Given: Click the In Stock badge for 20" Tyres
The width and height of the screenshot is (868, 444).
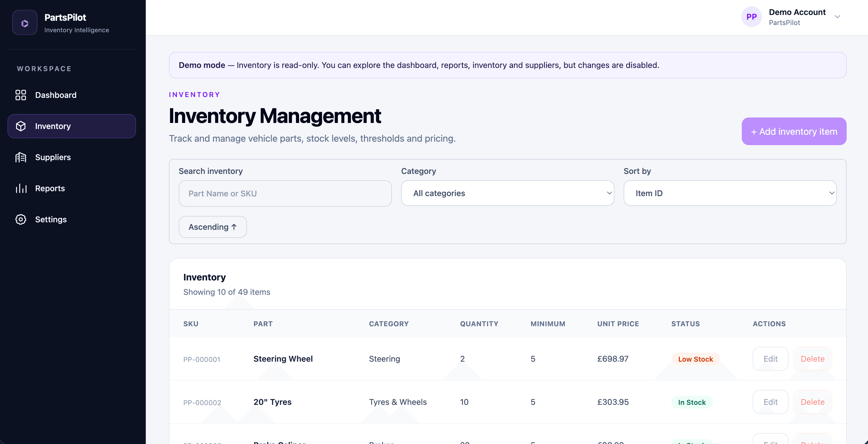Looking at the screenshot, I should (692, 402).
